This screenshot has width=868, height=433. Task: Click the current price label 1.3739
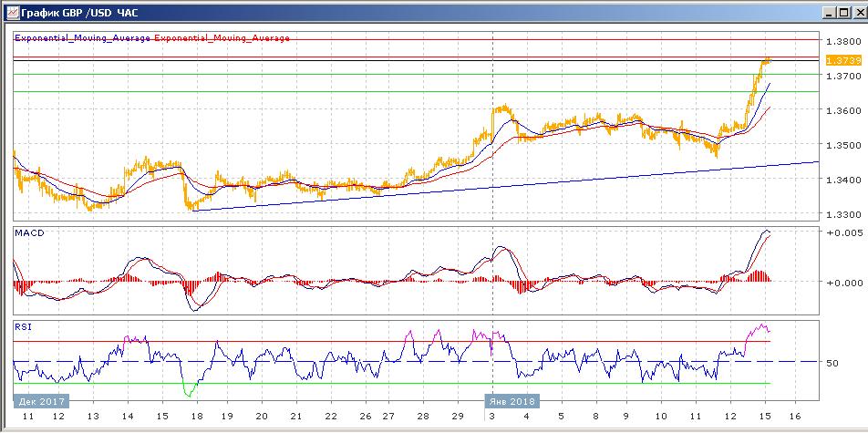pos(843,60)
